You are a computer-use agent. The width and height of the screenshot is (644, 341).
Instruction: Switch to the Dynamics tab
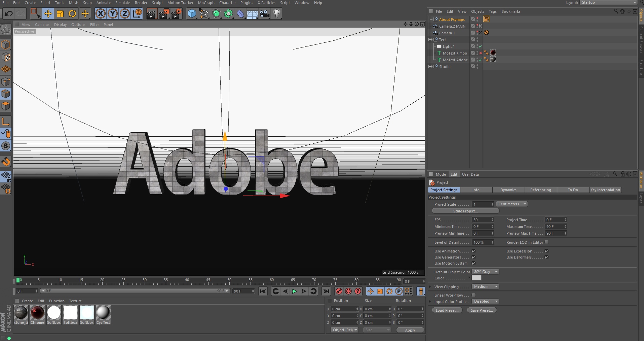click(508, 190)
